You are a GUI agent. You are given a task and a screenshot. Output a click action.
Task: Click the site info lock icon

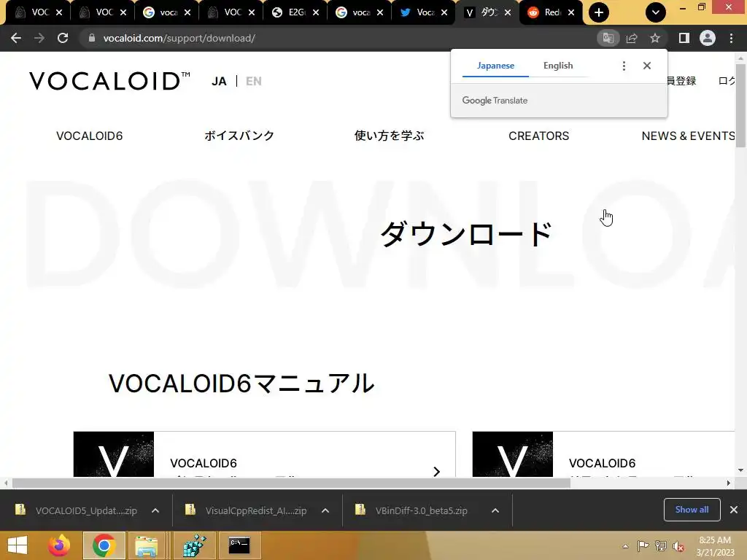92,38
